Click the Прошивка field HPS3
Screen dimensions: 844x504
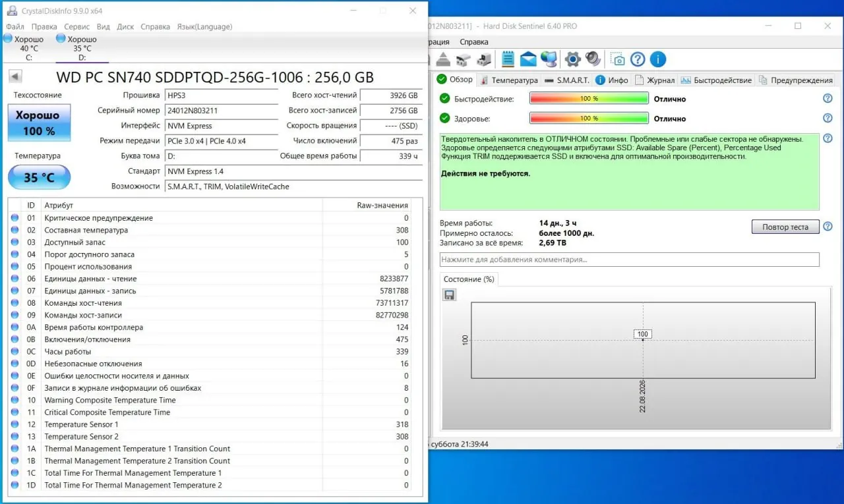[221, 96]
